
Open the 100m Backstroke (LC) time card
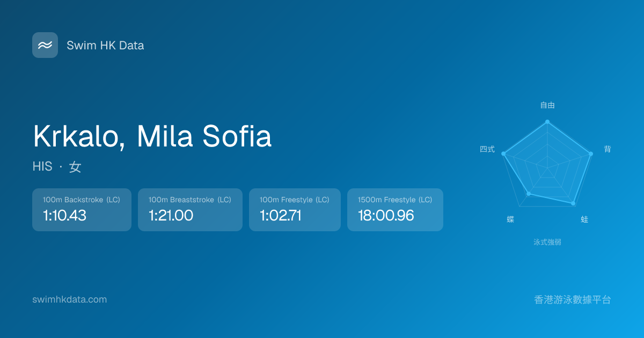click(x=82, y=210)
